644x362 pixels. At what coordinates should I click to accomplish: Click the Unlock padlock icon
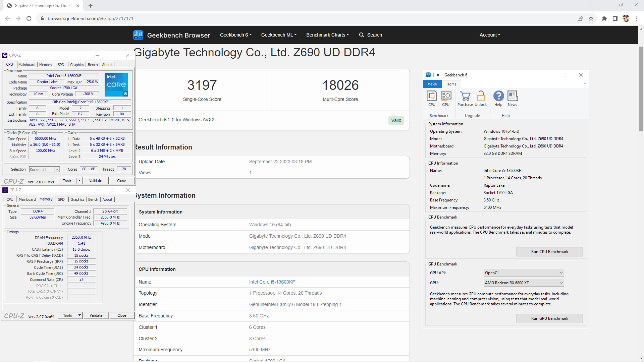pos(481,97)
